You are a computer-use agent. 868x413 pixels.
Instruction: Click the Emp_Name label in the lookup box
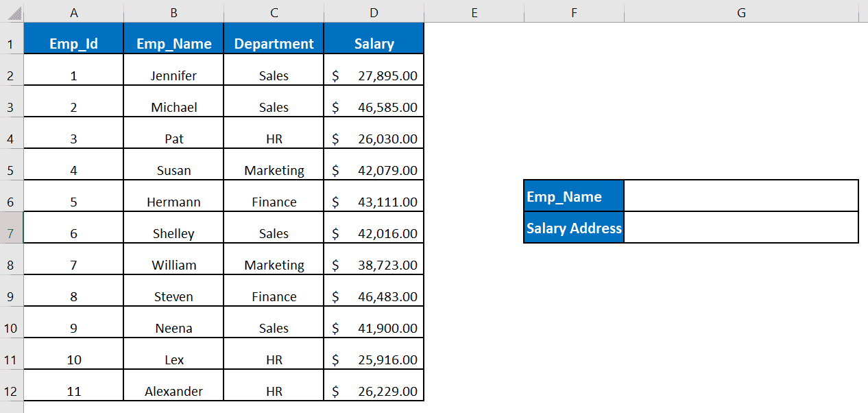tap(573, 196)
